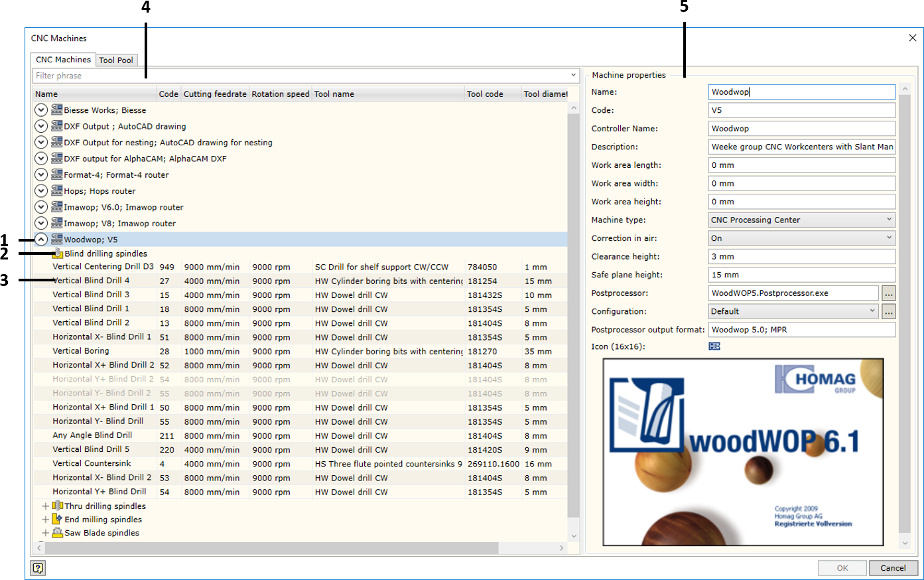Click the Imawop V8 machine icon
The width and height of the screenshot is (924, 580).
coord(57,223)
